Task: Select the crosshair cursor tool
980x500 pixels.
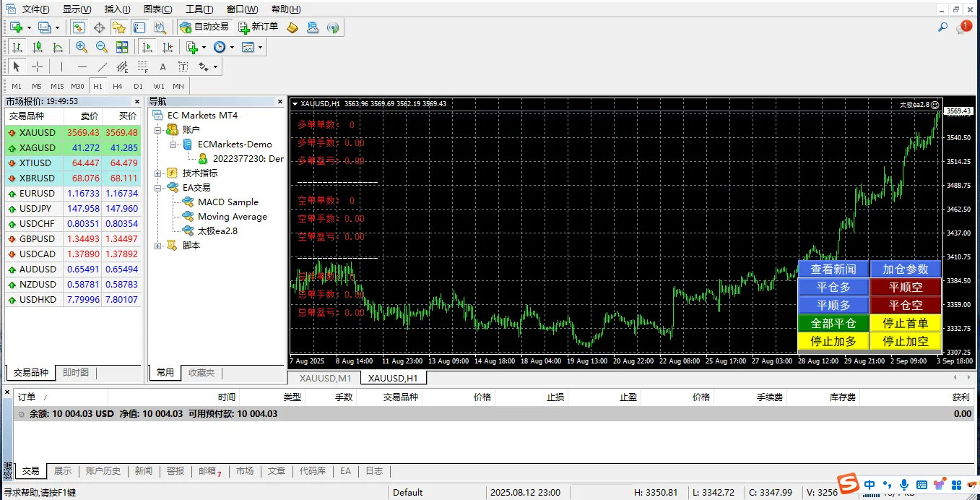Action: point(37,66)
